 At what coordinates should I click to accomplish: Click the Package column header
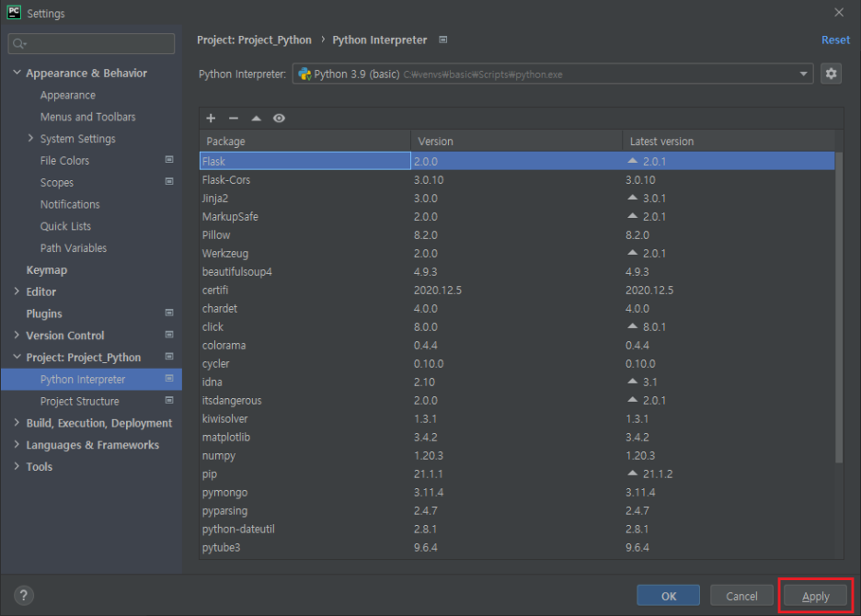pyautogui.click(x=304, y=141)
